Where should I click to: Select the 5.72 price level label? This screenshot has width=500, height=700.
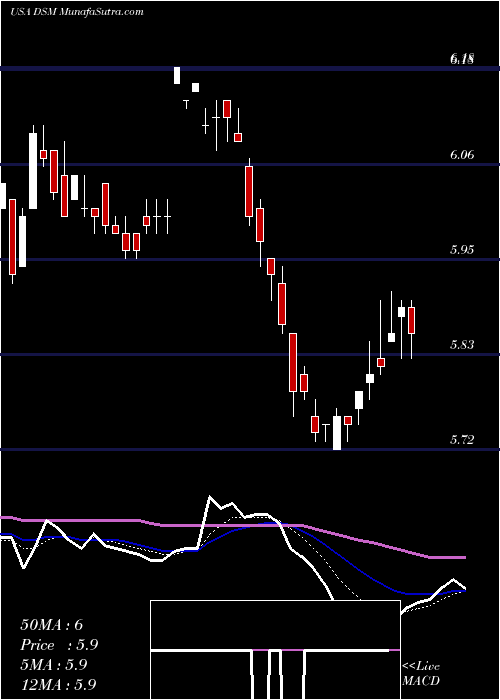pyautogui.click(x=461, y=440)
